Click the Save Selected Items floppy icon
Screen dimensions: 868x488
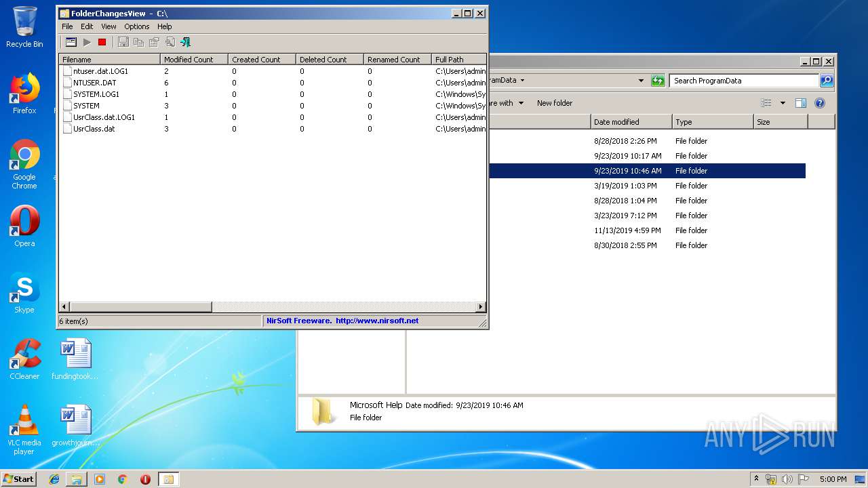(123, 42)
